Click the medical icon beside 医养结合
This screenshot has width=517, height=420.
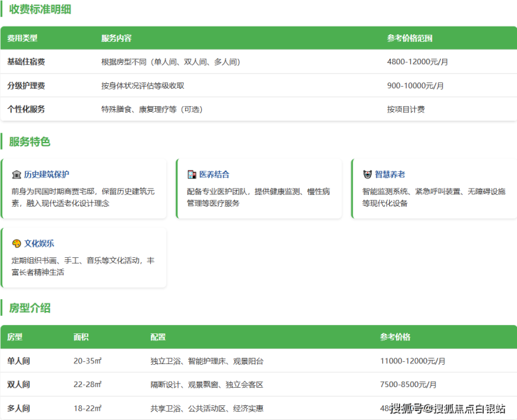(x=192, y=175)
